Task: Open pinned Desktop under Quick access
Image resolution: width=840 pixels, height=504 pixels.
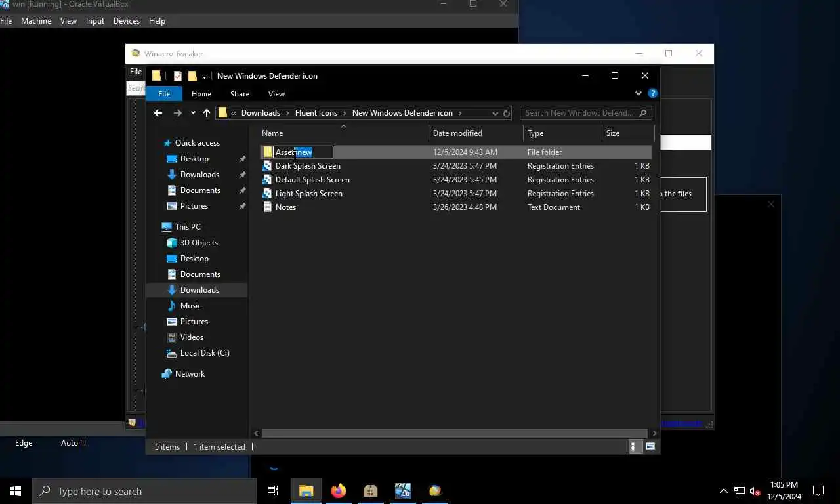Action: click(x=194, y=159)
